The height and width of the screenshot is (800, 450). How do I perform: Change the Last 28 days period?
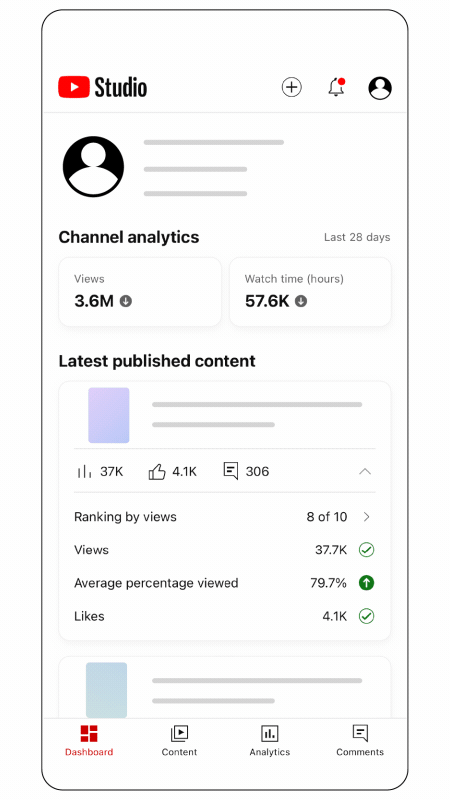coord(357,237)
